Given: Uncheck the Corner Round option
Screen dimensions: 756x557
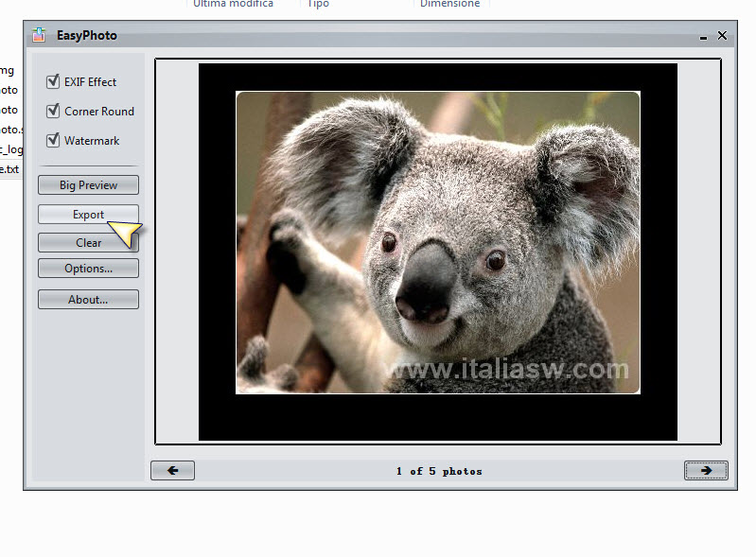Looking at the screenshot, I should tap(53, 111).
